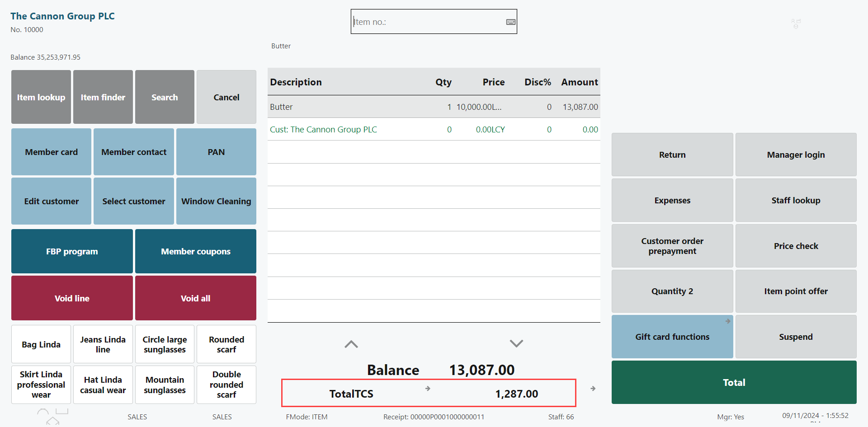Image resolution: width=868 pixels, height=427 pixels.
Task: Open Item lookup
Action: pos(41,97)
